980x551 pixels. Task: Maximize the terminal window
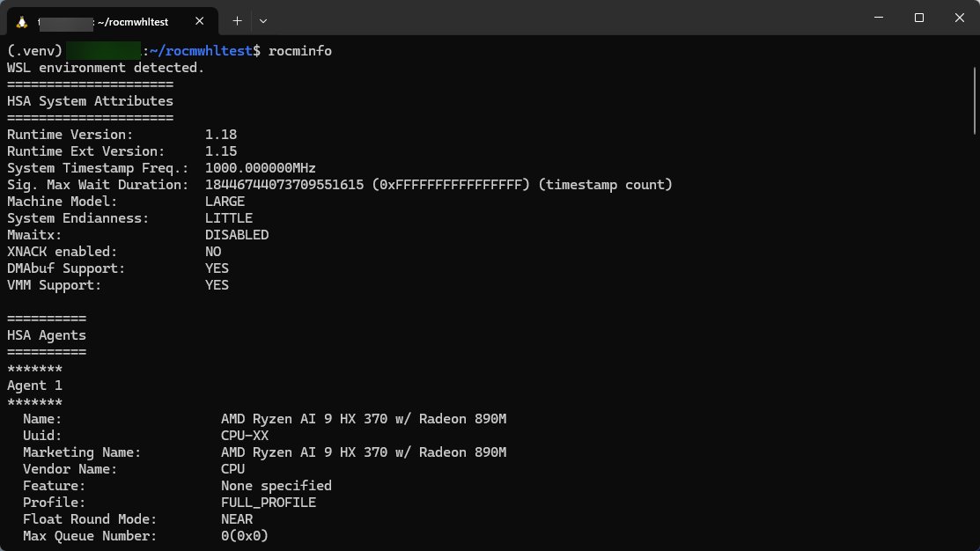[x=918, y=18]
